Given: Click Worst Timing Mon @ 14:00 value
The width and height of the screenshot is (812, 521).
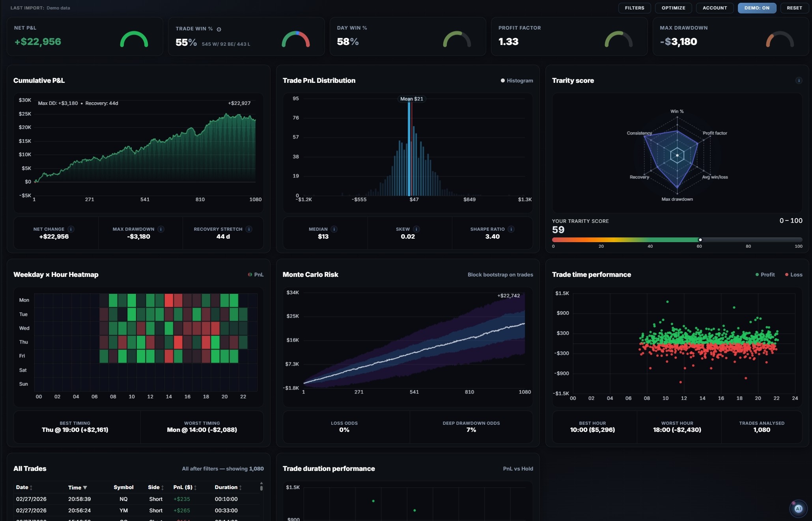Looking at the screenshot, I should pos(202,430).
